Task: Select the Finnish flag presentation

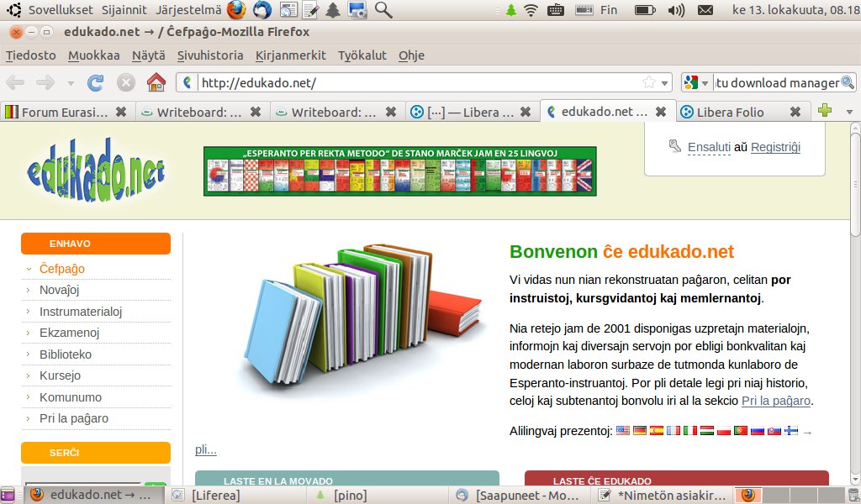Action: [x=791, y=431]
